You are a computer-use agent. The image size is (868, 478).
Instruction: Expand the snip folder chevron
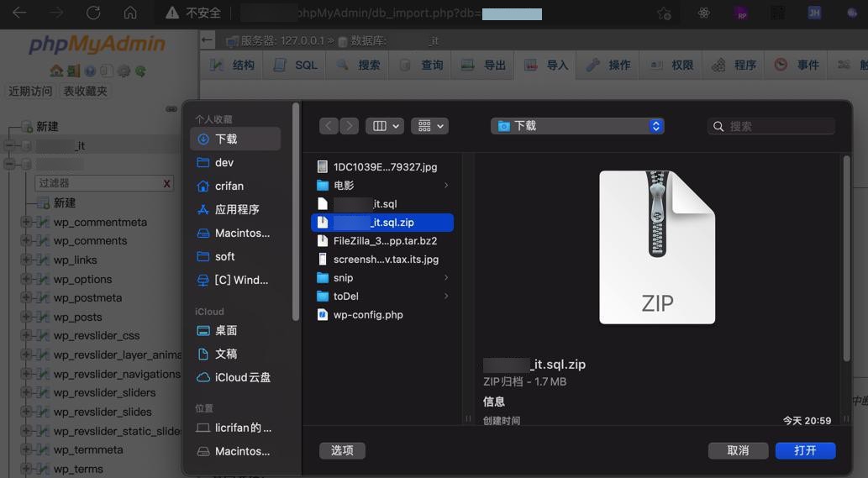point(446,278)
